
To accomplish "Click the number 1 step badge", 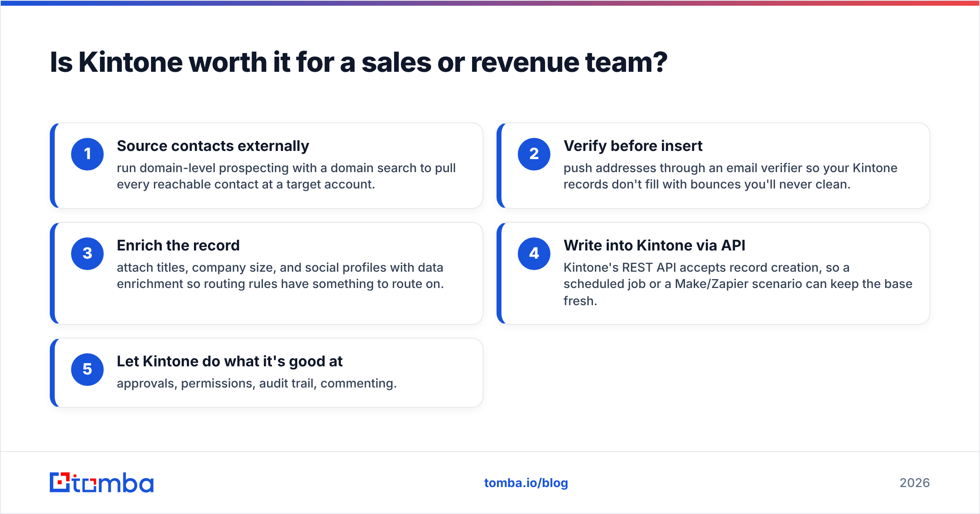I will [x=87, y=154].
